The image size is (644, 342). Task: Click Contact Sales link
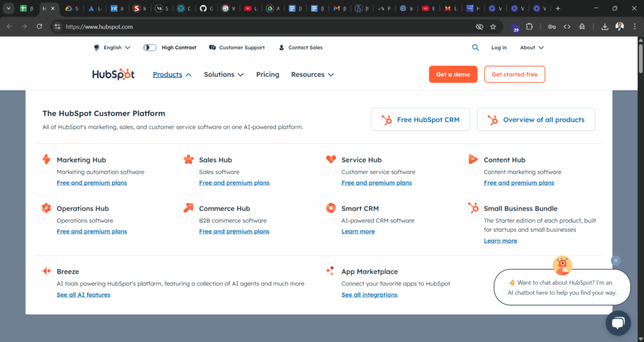click(306, 48)
